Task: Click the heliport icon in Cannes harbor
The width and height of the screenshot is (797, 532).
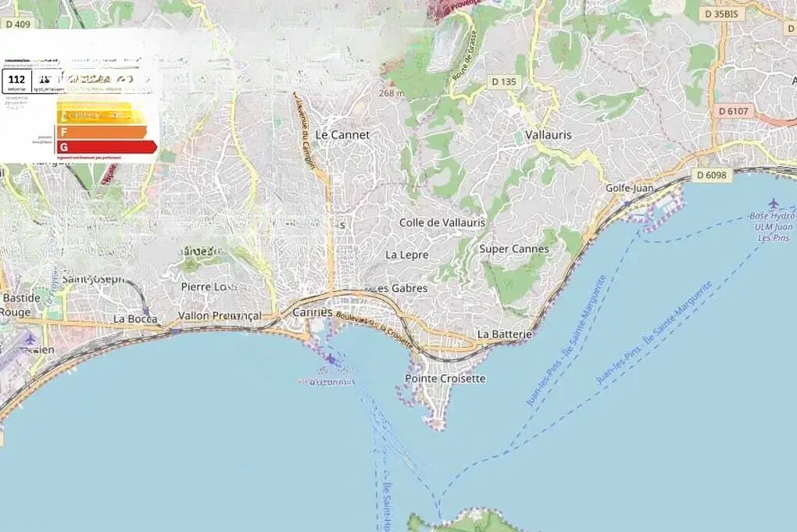Action: pyautogui.click(x=331, y=360)
